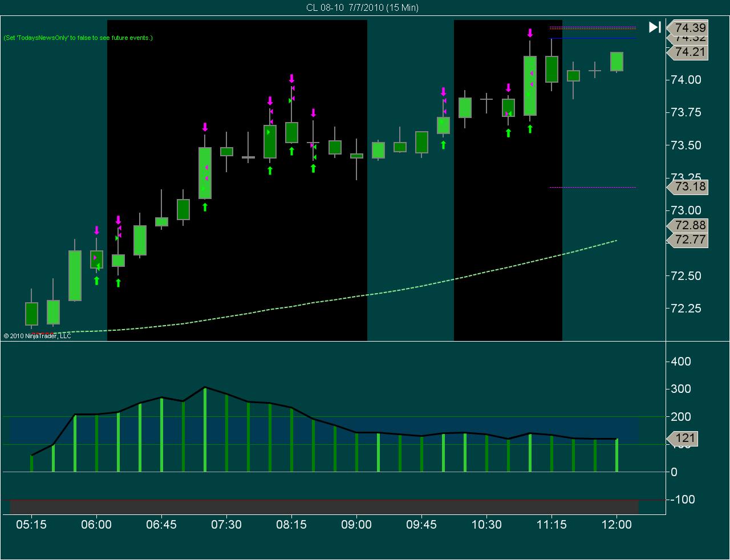
Task: Click the 73.00 price axis label
Action: point(686,210)
